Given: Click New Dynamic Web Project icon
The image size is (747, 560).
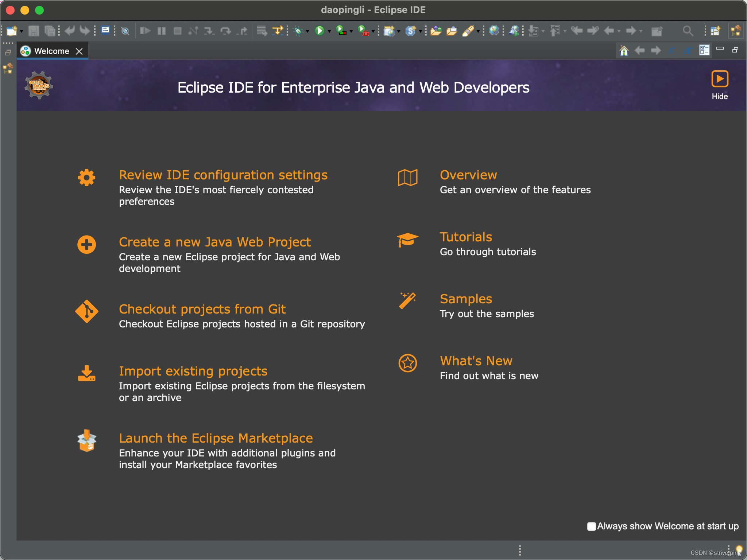Looking at the screenshot, I should (x=389, y=31).
